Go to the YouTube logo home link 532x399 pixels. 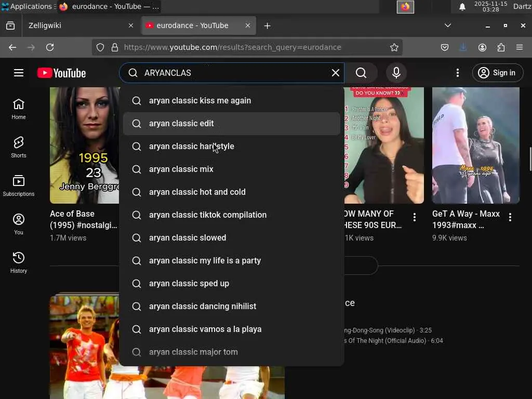click(x=61, y=73)
